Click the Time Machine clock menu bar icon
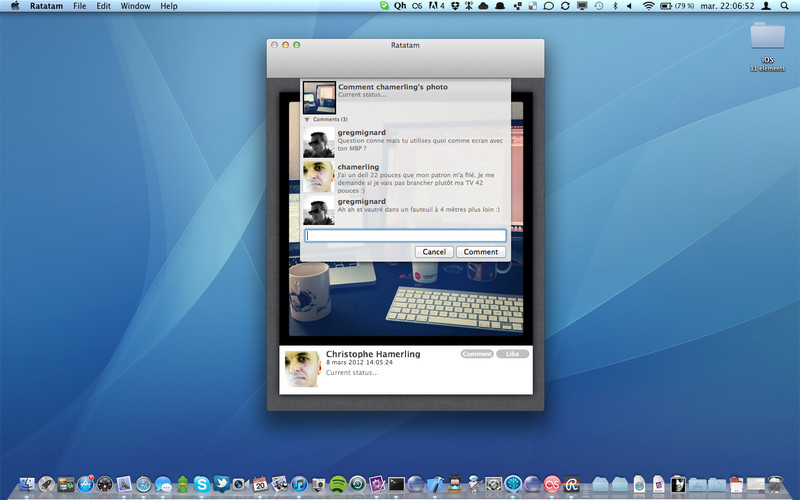Image resolution: width=800 pixels, height=500 pixels. pos(599,6)
